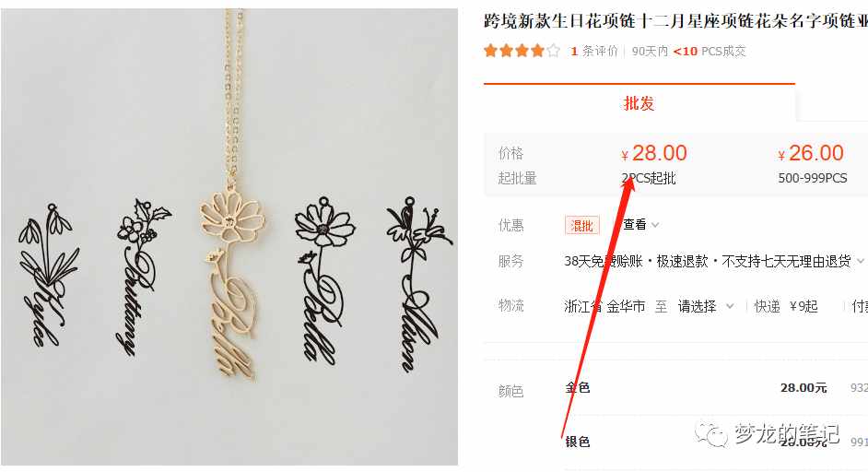Open the 请选择 destination dropdown
The image size is (868, 472).
(x=706, y=306)
